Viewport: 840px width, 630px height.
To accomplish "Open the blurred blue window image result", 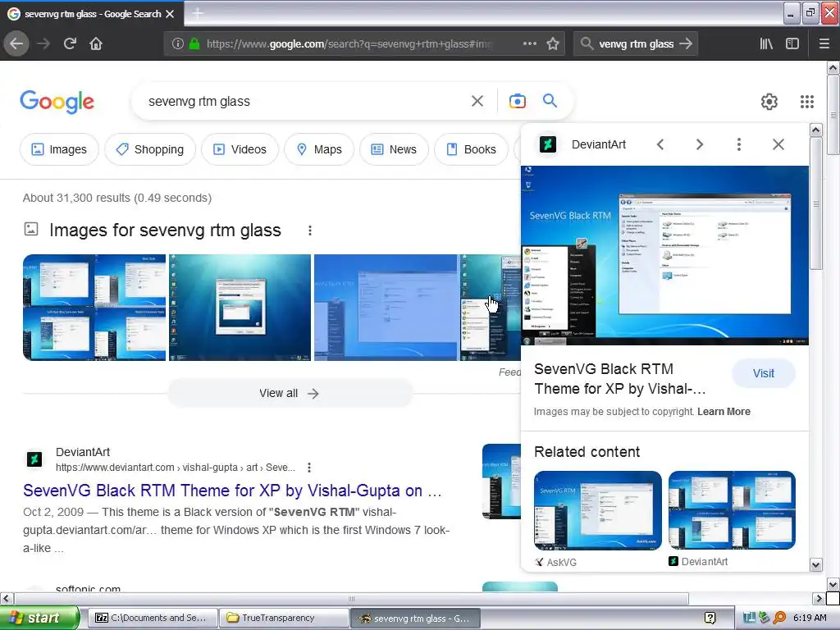I will tap(386, 308).
